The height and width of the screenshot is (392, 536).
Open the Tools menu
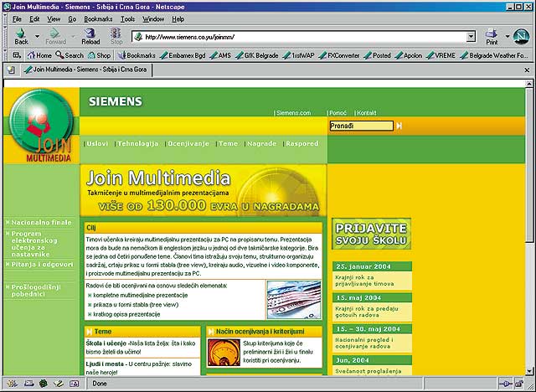127,19
